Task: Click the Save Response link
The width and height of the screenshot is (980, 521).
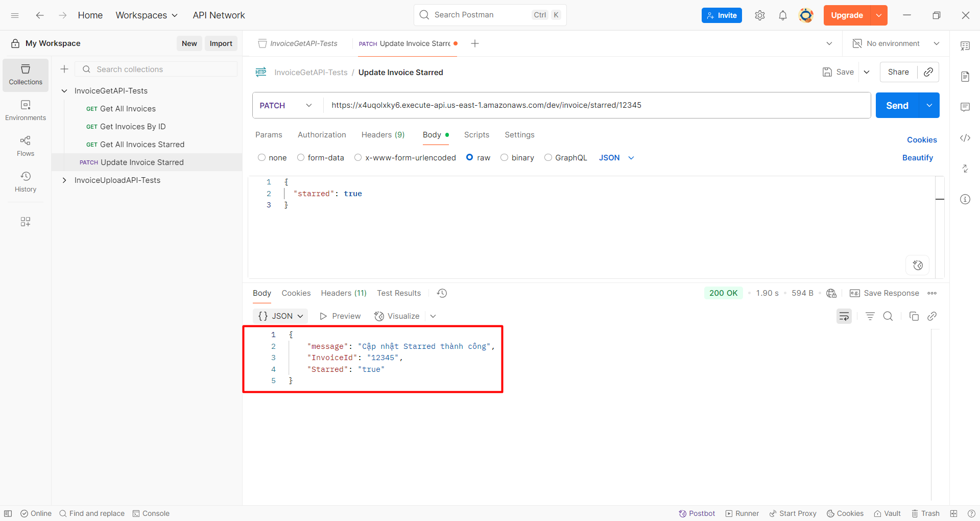Action: click(891, 293)
